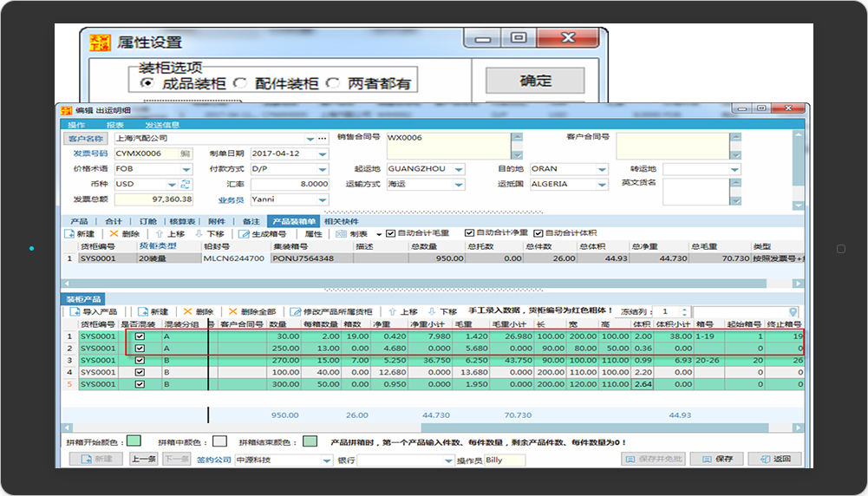Click 编 button beside invoice number
Image resolution: width=868 pixels, height=496 pixels.
point(185,153)
